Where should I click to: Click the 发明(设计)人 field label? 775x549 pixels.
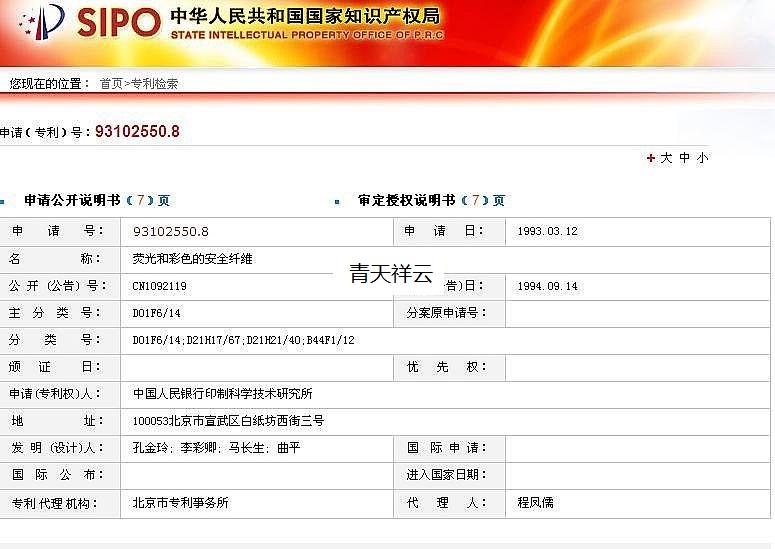pos(57,448)
